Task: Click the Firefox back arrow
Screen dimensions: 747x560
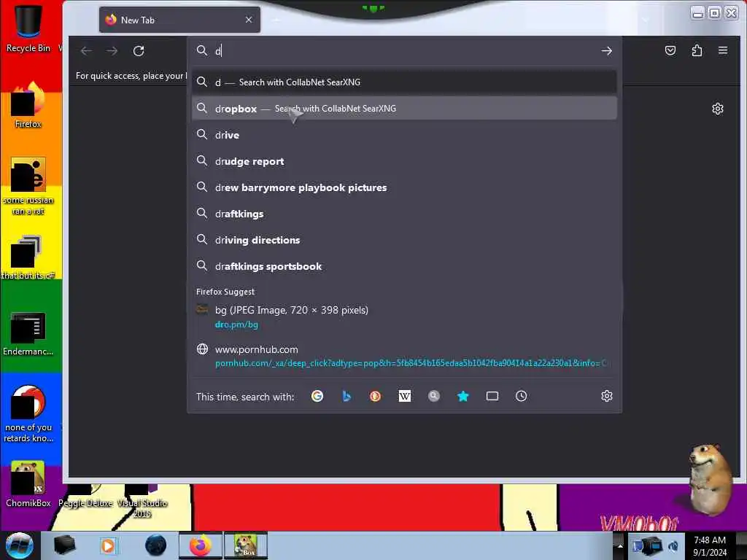Action: (86, 51)
